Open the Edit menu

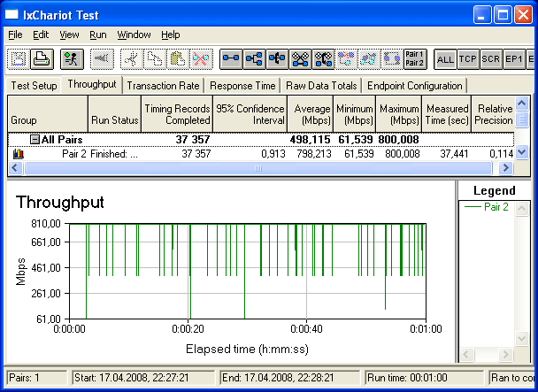[41, 35]
